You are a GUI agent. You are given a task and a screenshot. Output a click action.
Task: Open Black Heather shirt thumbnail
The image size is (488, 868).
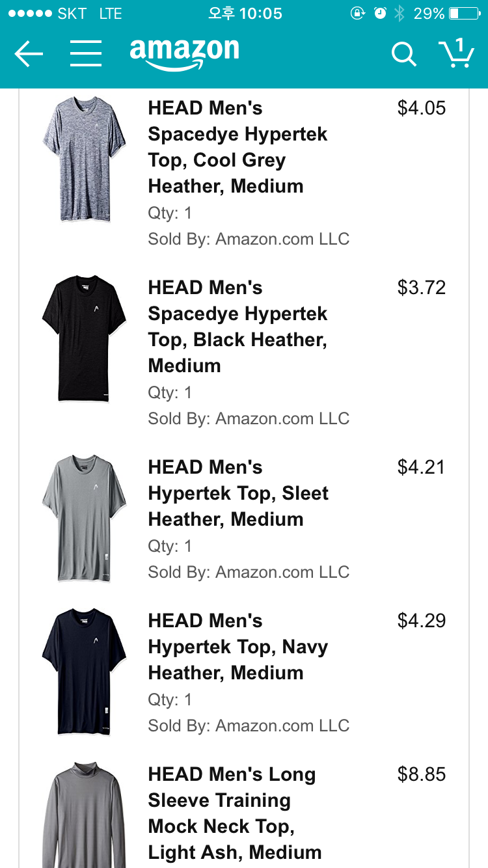(x=84, y=338)
